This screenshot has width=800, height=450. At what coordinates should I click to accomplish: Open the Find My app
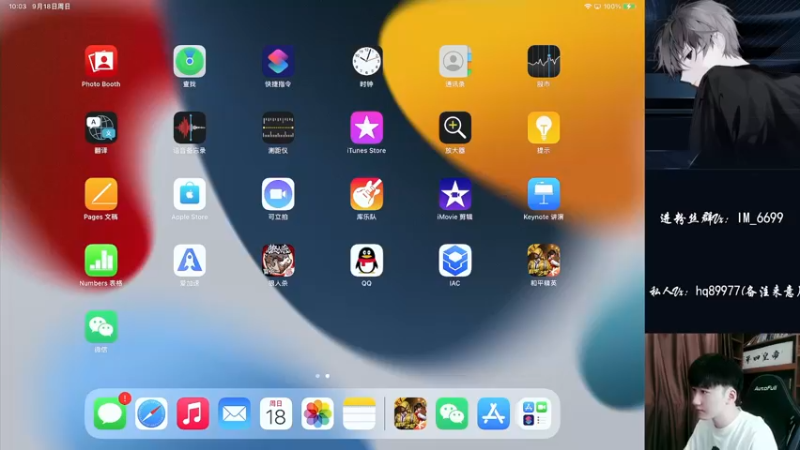[189, 61]
